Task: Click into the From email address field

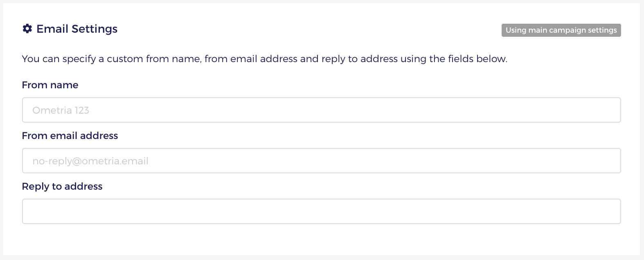Action: click(x=322, y=161)
